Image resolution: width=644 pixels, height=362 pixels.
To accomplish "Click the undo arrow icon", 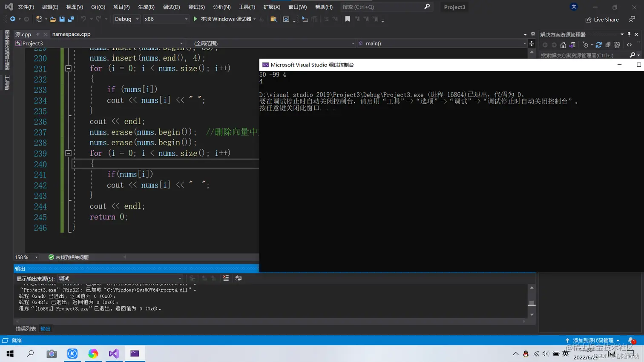I will click(83, 19).
